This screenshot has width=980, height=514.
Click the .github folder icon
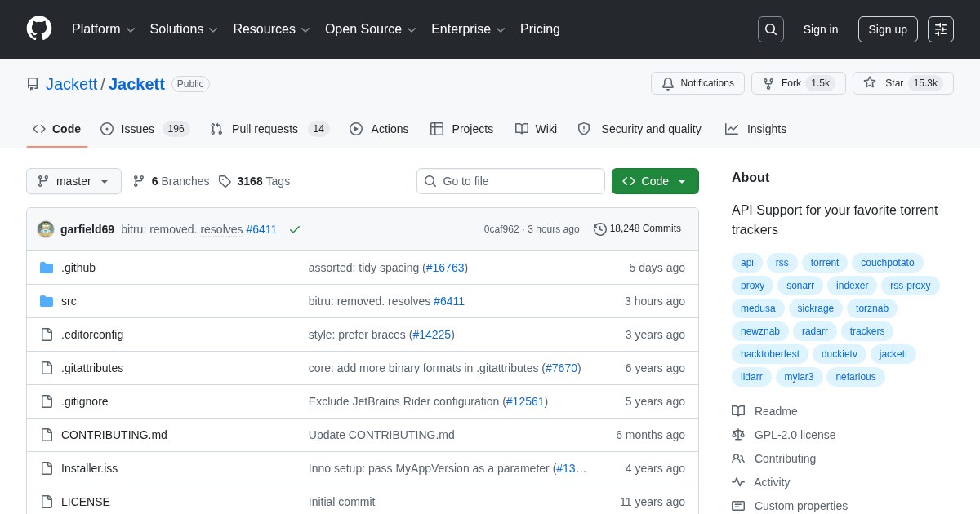pyautogui.click(x=47, y=268)
